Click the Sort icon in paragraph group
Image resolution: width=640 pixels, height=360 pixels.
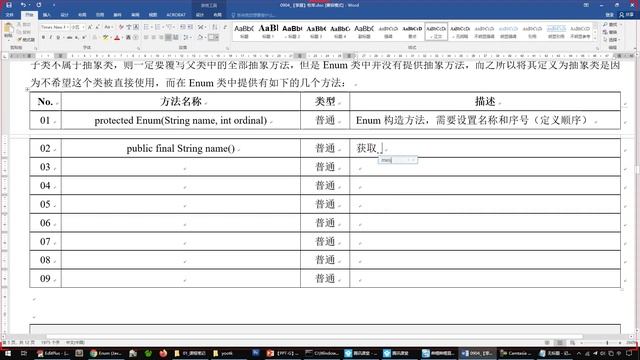pyautogui.click(x=215, y=27)
